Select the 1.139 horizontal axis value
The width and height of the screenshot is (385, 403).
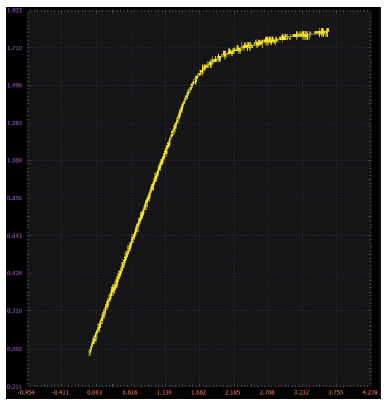164,393
